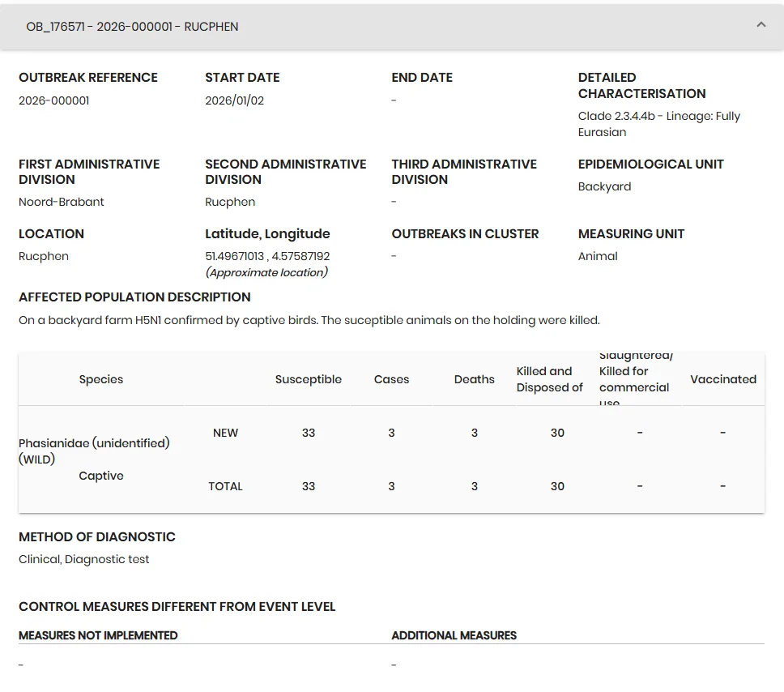Click the Additional Measures heading
Screen dimensions: 784x692
[x=454, y=635]
